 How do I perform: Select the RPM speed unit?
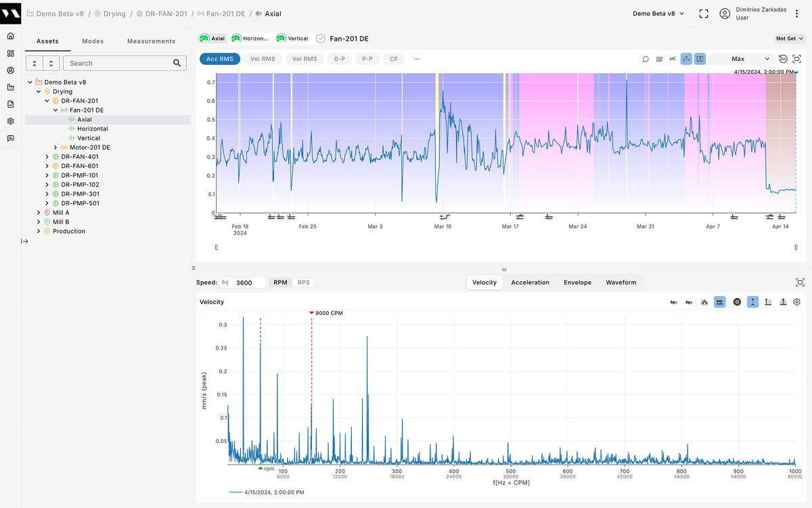click(280, 282)
